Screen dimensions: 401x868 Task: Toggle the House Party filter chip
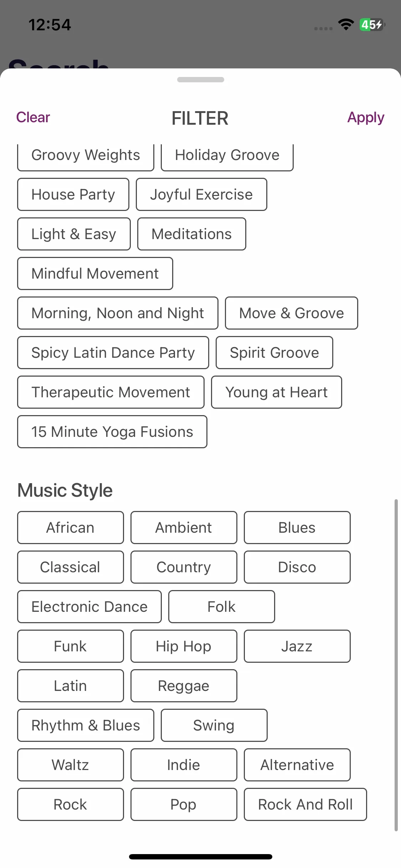(x=73, y=195)
